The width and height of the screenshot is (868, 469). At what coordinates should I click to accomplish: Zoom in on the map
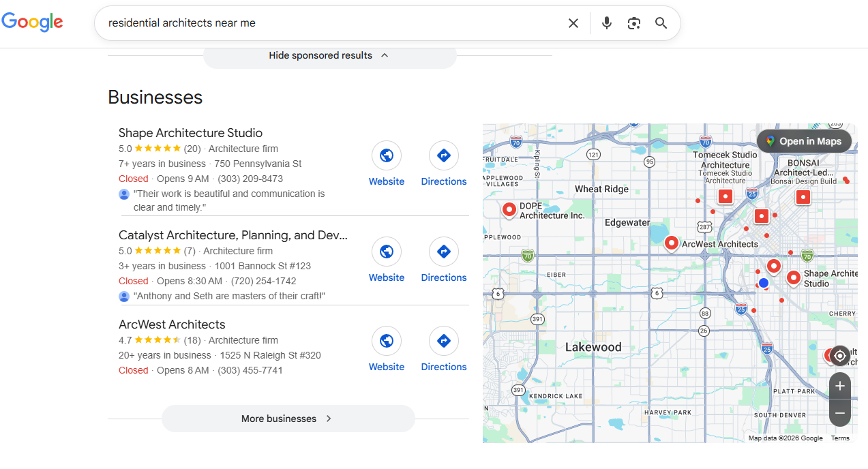click(839, 386)
